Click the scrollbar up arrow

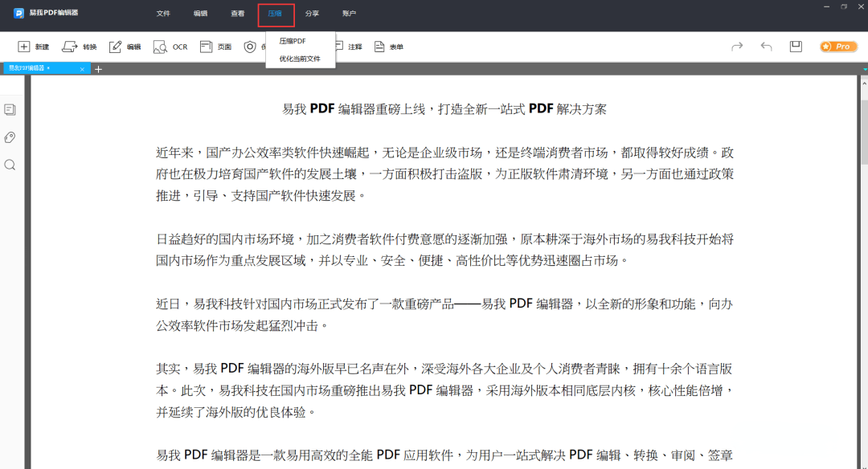click(x=864, y=83)
